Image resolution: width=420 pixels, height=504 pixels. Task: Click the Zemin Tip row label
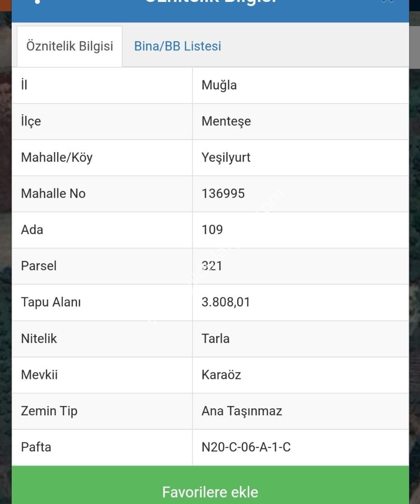pyautogui.click(x=49, y=411)
